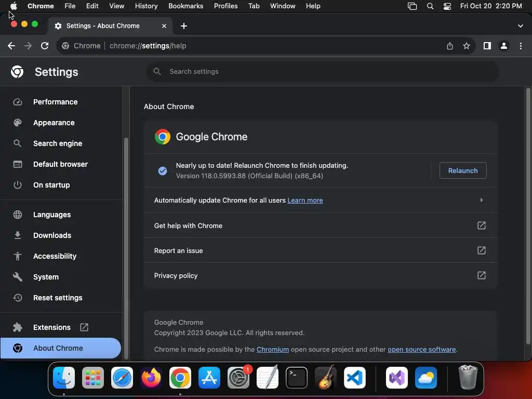Screen dimensions: 532x399
Task: Launch Safari from the Dock
Action: (x=122, y=377)
